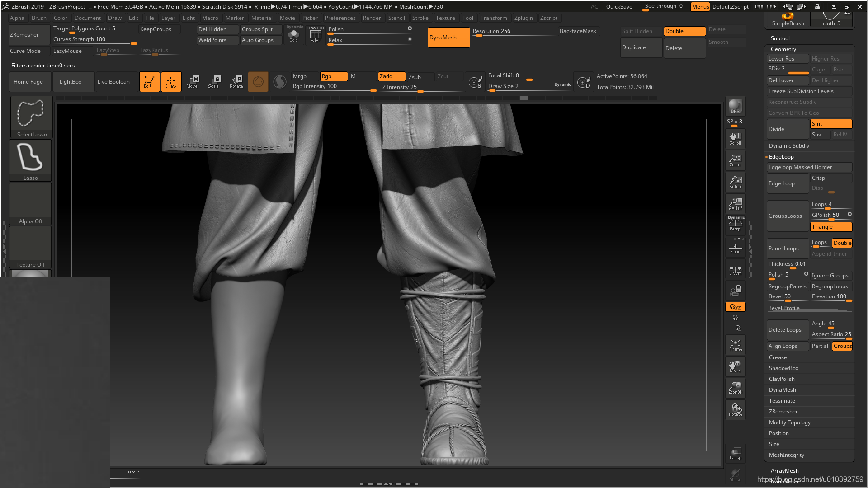Click the Zoom canvas icon
868x488 pixels.
click(735, 160)
